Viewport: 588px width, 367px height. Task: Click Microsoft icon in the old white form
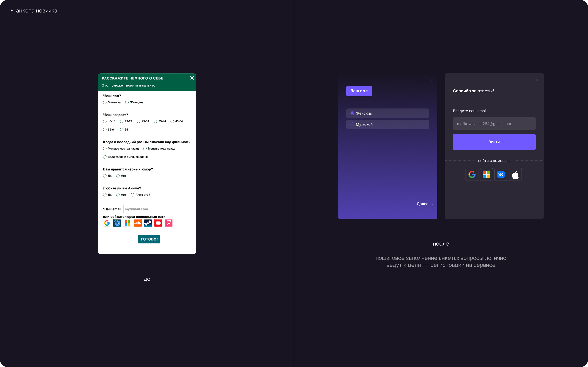[x=127, y=223]
